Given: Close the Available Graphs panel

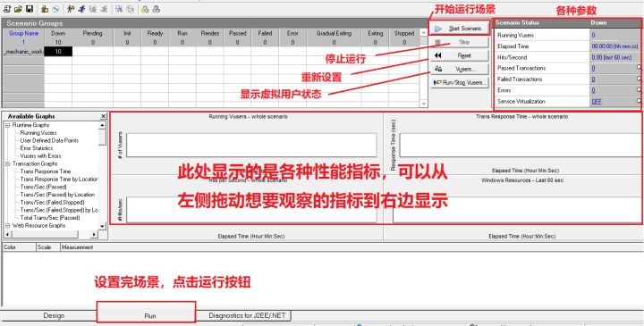Looking at the screenshot, I should click(x=103, y=116).
